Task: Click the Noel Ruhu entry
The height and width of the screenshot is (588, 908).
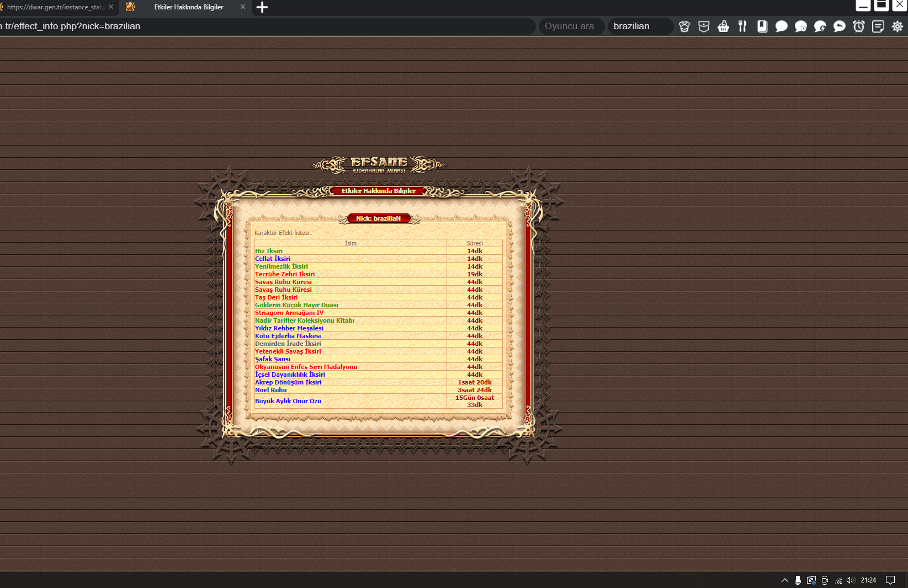Action: (x=271, y=390)
